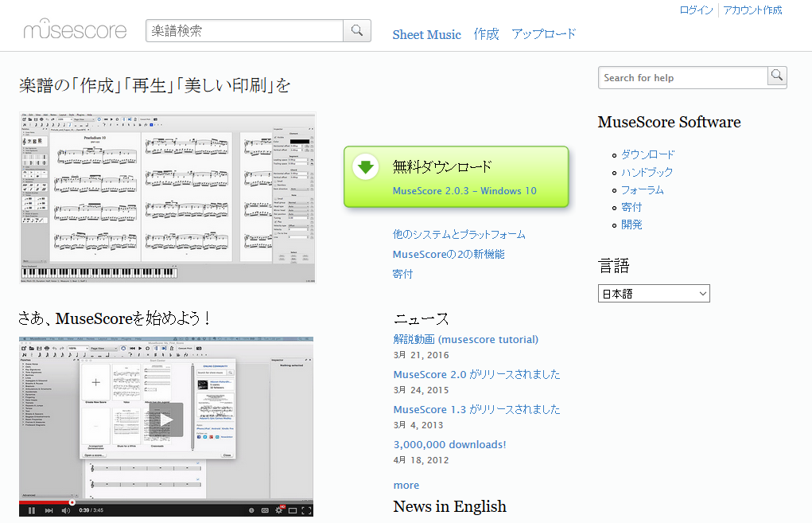Viewport: 812px width, 523px height.
Task: Open the Sheet Music menu
Action: pyautogui.click(x=427, y=35)
